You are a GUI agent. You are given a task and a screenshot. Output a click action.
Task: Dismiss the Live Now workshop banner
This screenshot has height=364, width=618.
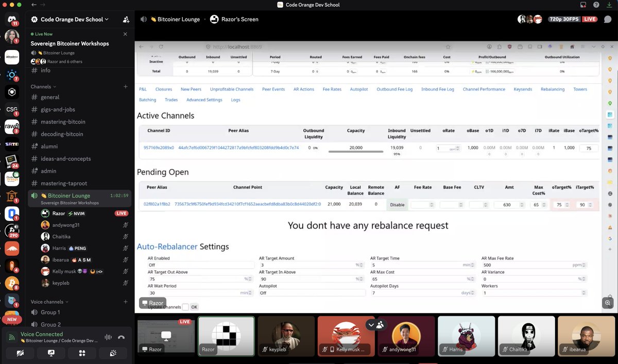point(125,34)
